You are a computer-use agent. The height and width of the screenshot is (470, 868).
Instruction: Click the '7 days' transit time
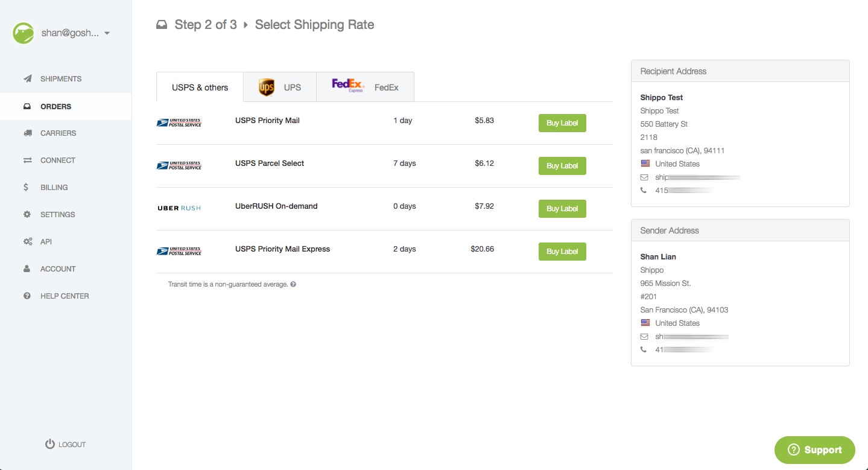[x=405, y=164]
